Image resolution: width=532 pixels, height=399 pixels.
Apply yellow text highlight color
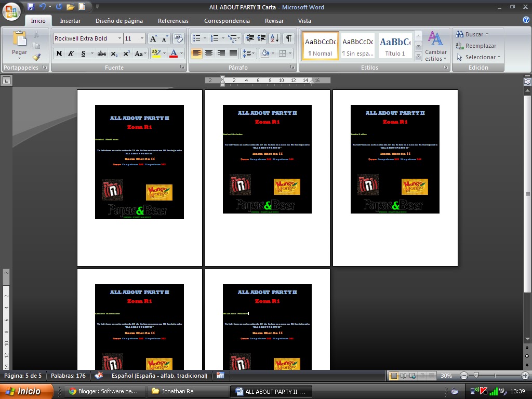pyautogui.click(x=156, y=54)
